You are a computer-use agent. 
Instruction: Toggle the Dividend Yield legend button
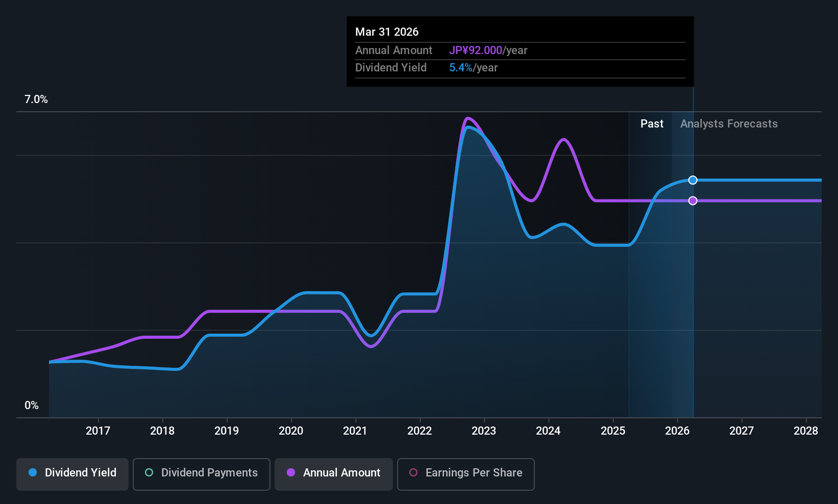(72, 474)
